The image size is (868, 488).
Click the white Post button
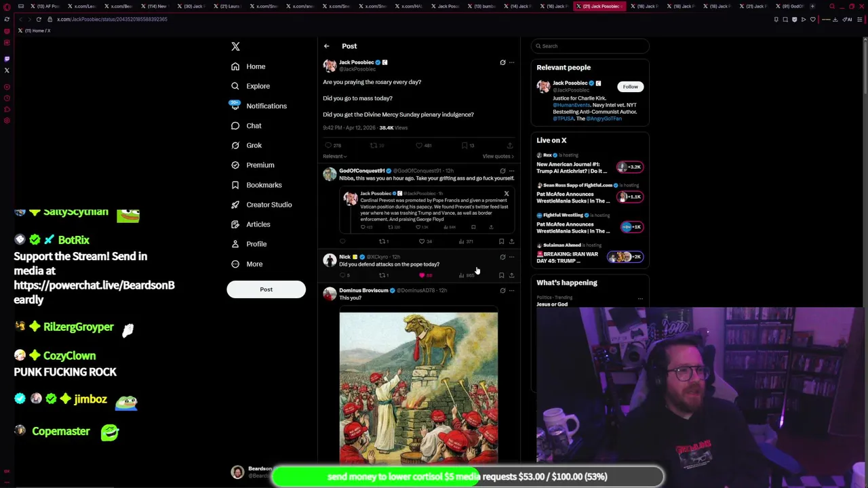pos(266,289)
